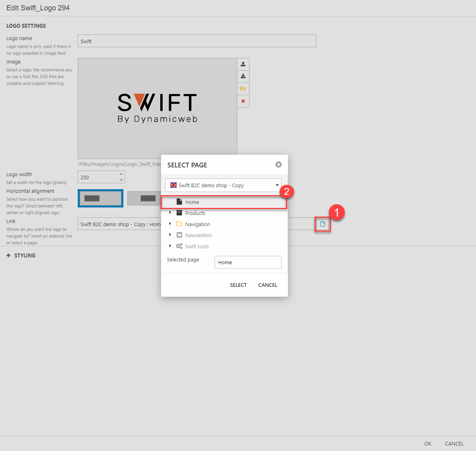The image size is (476, 451).
Task: Click the Selected page text field
Action: point(248,262)
